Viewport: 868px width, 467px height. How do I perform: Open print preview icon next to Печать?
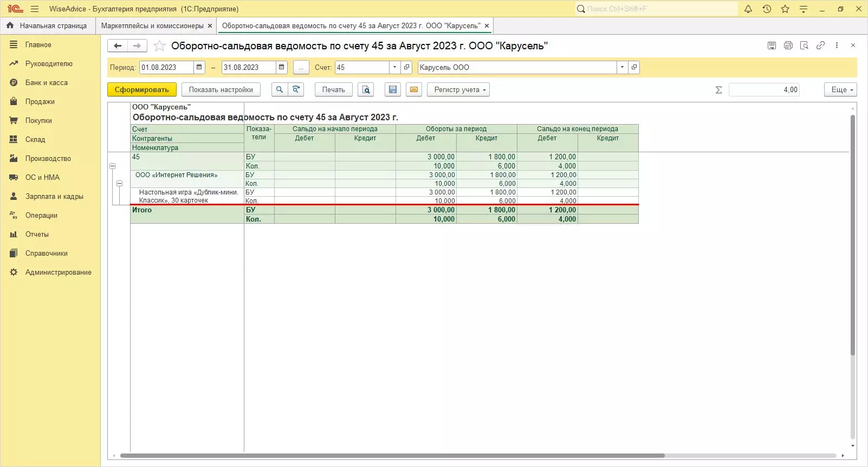click(366, 89)
